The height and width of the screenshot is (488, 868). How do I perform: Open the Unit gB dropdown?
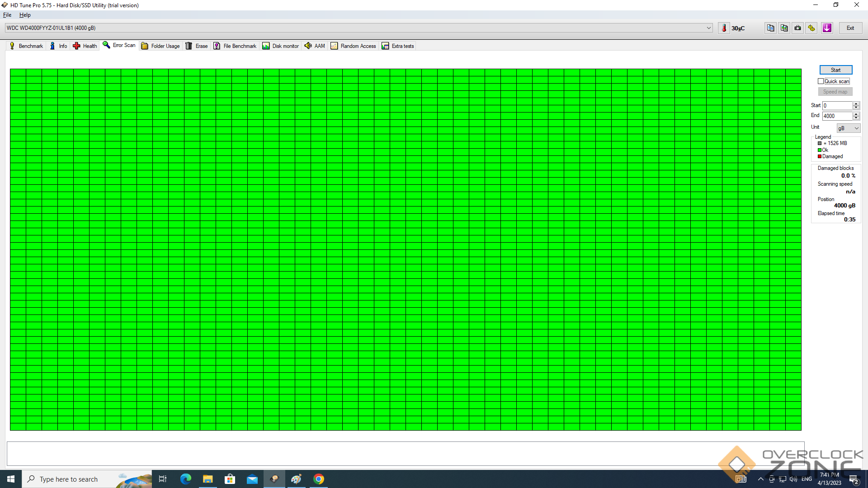point(848,128)
